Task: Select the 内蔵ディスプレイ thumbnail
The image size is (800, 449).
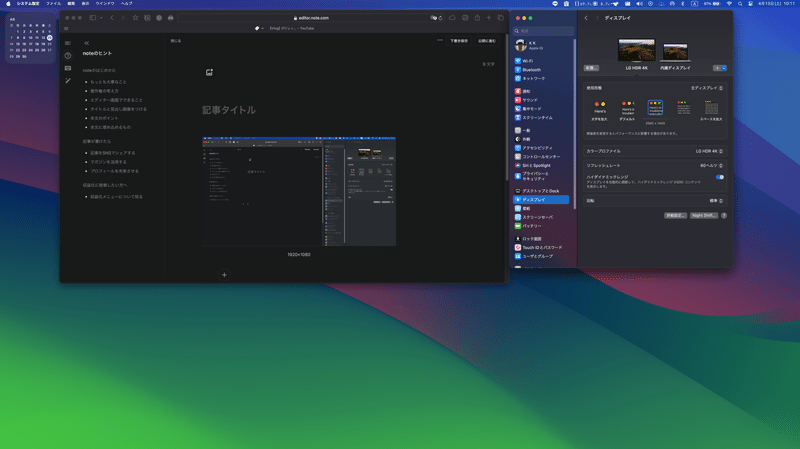Action: (675, 53)
